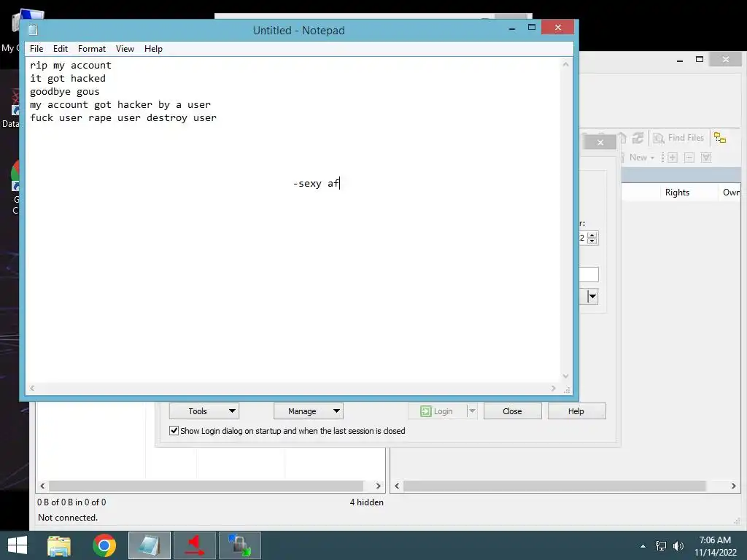Click the directory tree icon in the WinSCP toolbar
747x560 pixels.
720,138
